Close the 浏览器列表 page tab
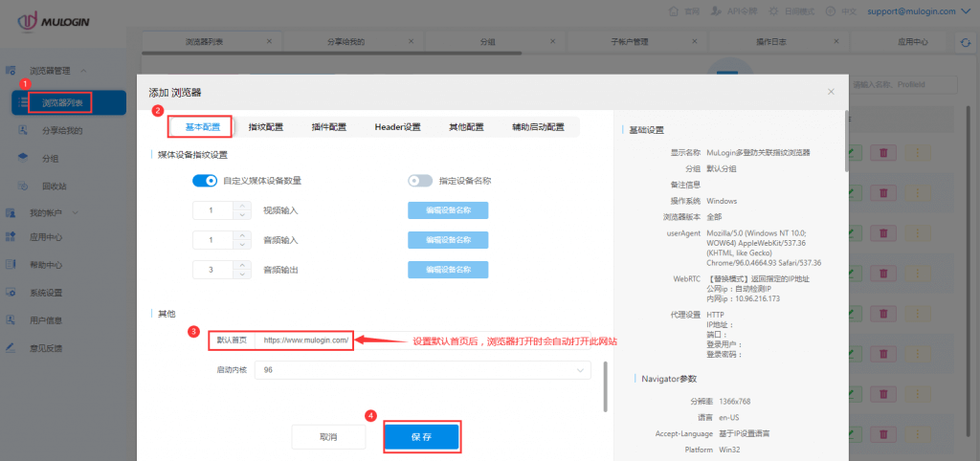This screenshot has width=980, height=461. coord(269,41)
